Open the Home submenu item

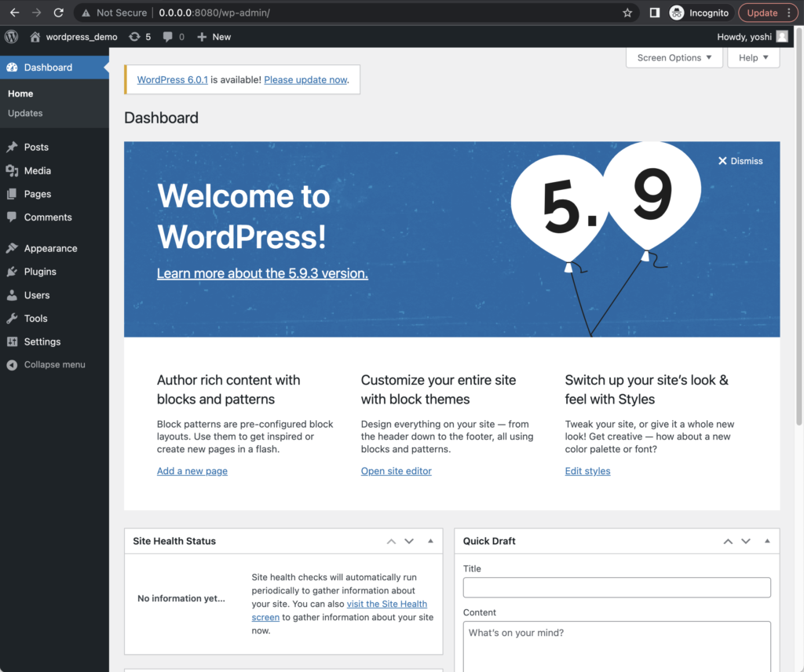pos(20,93)
